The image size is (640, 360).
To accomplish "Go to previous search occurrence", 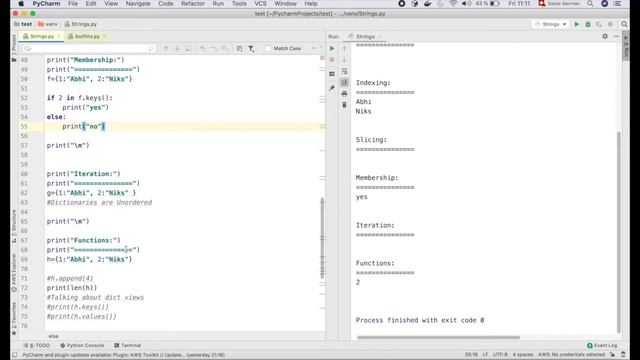I will (x=166, y=49).
